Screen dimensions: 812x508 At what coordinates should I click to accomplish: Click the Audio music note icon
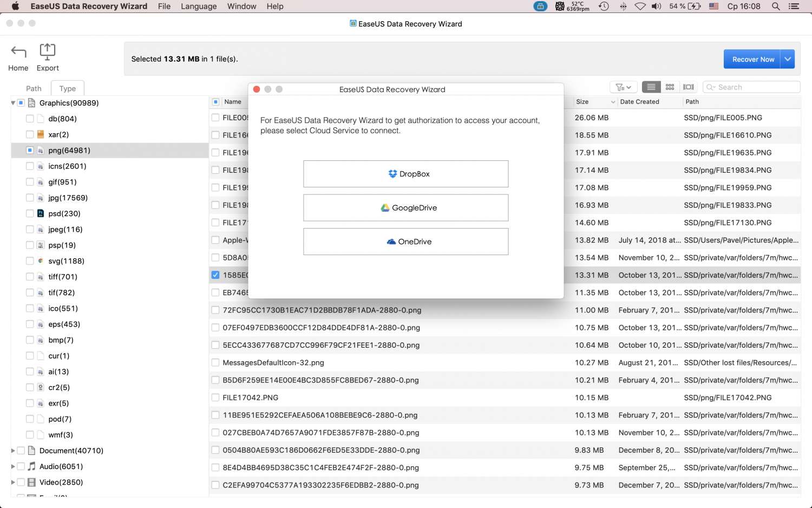click(x=31, y=466)
